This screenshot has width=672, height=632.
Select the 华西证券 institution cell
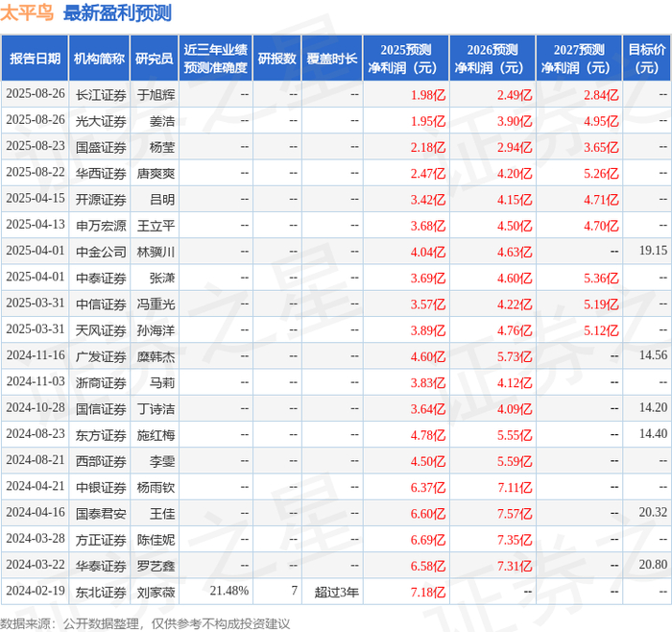[x=101, y=174]
